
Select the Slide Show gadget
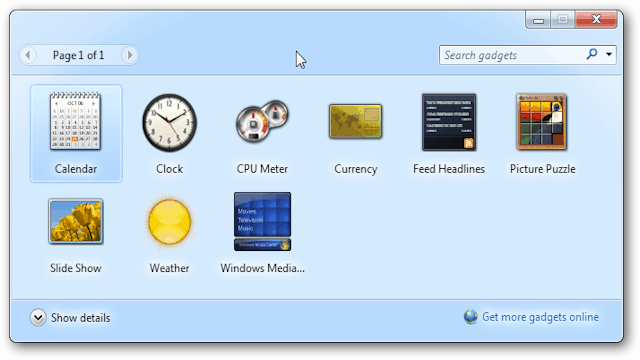76,222
